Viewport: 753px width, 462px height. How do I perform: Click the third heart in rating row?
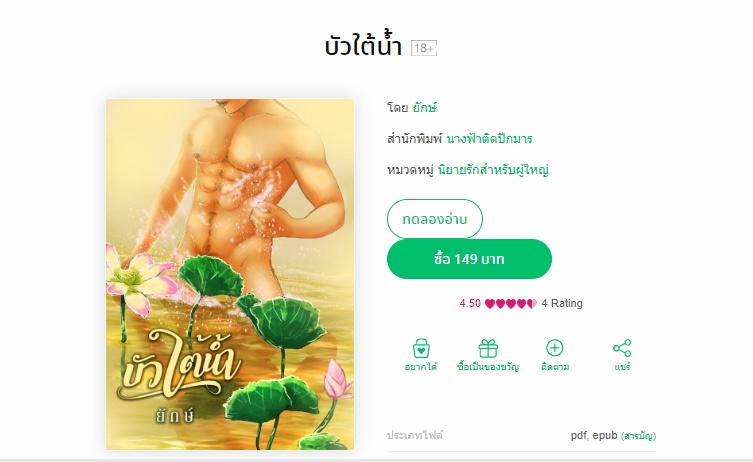pyautogui.click(x=511, y=304)
